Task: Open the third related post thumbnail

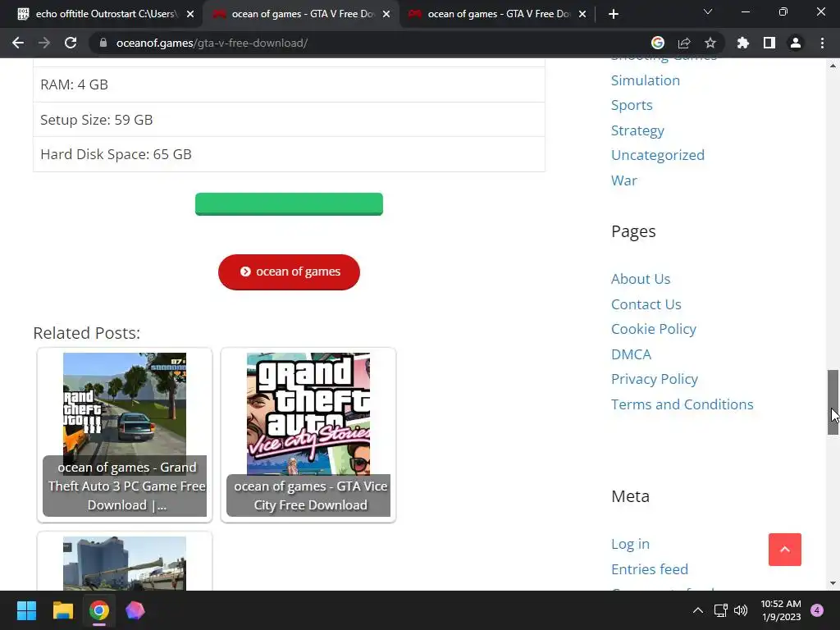Action: pyautogui.click(x=125, y=563)
